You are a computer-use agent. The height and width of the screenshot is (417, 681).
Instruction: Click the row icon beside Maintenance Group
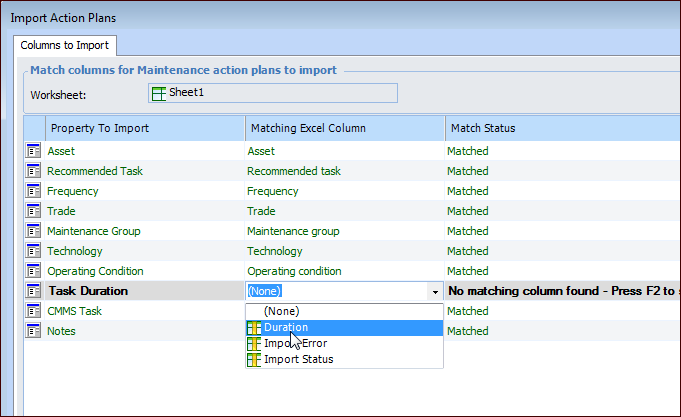34,231
